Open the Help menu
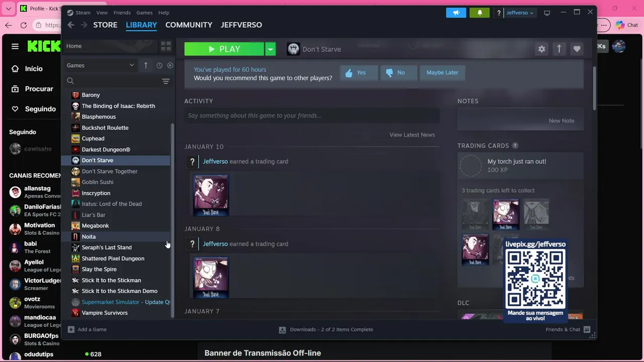The width and height of the screenshot is (644, 362). (x=164, y=13)
